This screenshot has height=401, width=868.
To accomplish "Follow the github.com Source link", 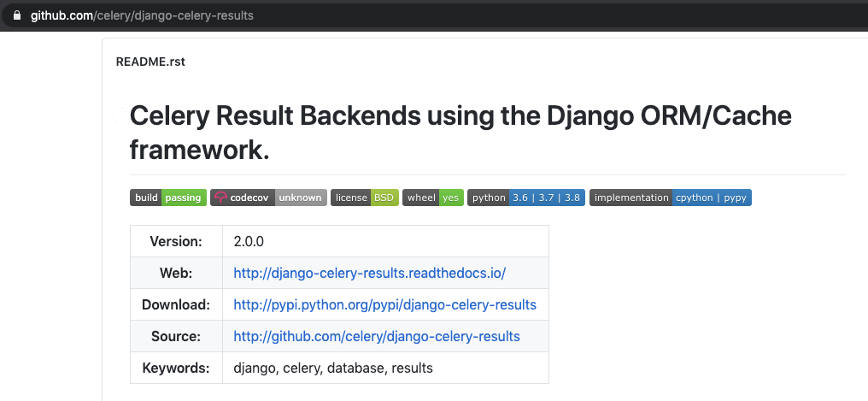I will (376, 336).
